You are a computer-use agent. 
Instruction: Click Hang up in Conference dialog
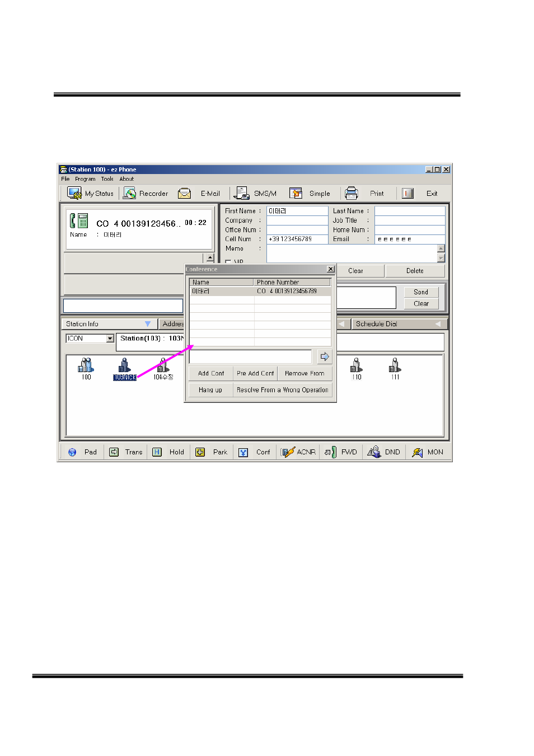(210, 390)
